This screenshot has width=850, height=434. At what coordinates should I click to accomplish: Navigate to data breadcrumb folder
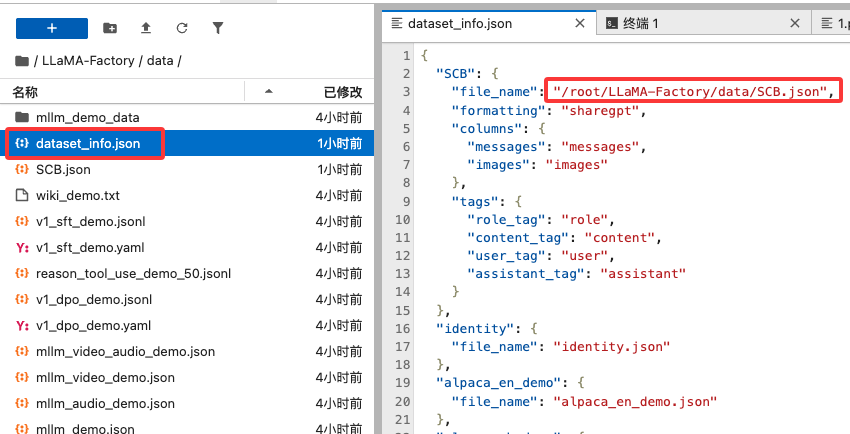coord(160,61)
